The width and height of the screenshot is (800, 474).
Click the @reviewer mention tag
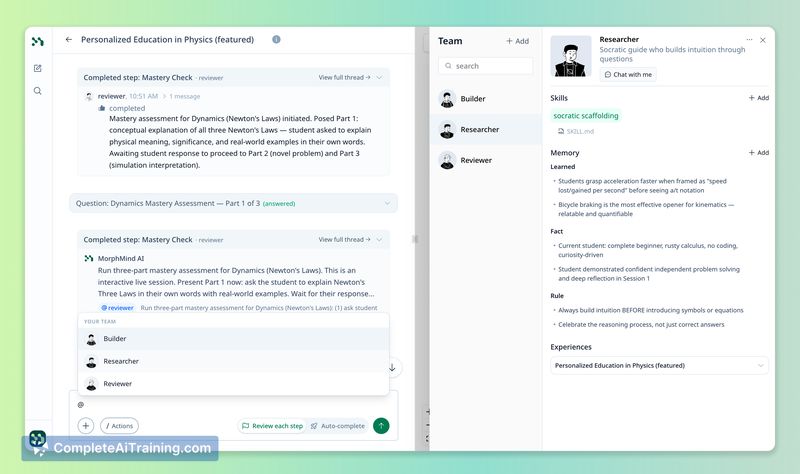click(x=117, y=308)
